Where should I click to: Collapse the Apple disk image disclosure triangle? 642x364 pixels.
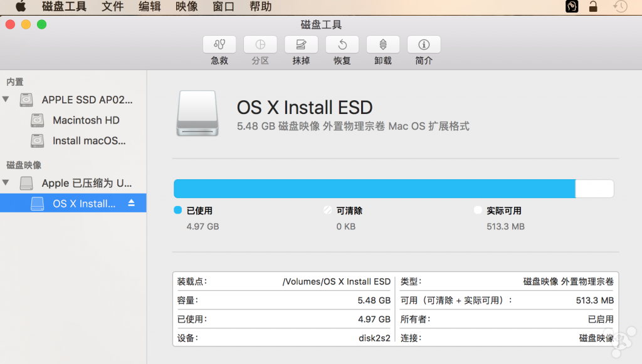[x=6, y=182]
